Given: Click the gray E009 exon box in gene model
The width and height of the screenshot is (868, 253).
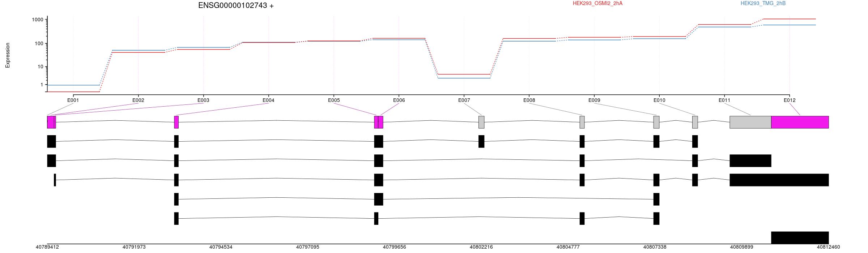Looking at the screenshot, I should pos(656,122).
